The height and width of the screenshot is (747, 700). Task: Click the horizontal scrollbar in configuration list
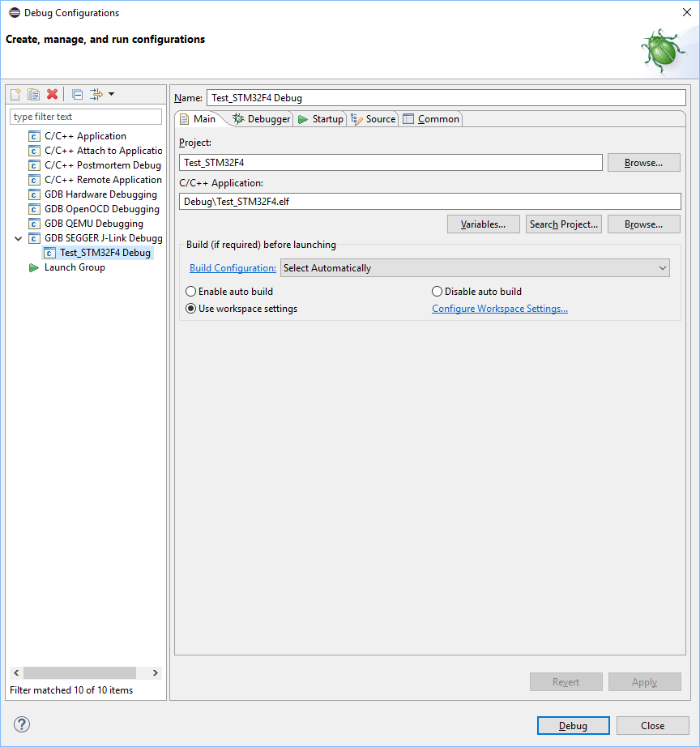click(x=79, y=672)
